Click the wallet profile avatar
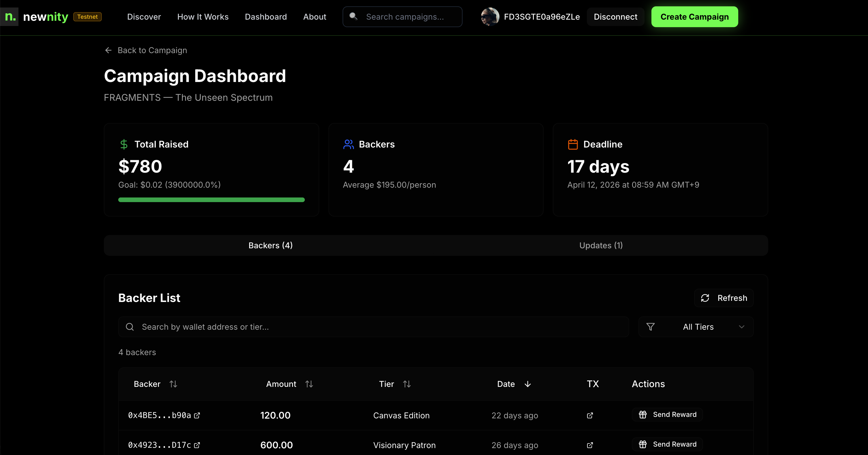This screenshot has width=868, height=455. (490, 16)
